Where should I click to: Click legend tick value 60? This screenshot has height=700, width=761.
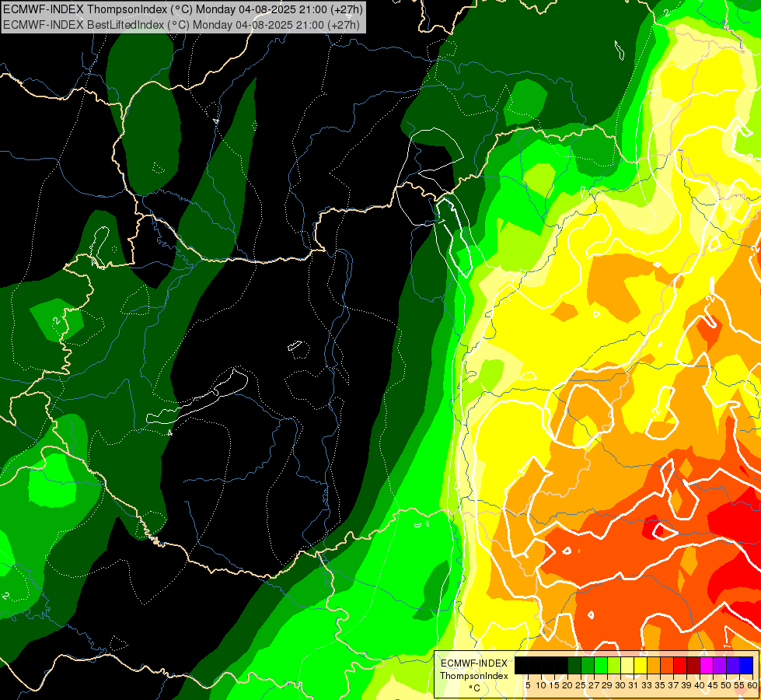tap(752, 685)
